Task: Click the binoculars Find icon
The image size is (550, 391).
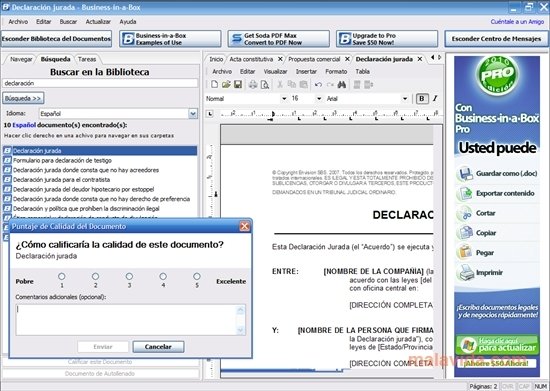Action: [x=342, y=85]
